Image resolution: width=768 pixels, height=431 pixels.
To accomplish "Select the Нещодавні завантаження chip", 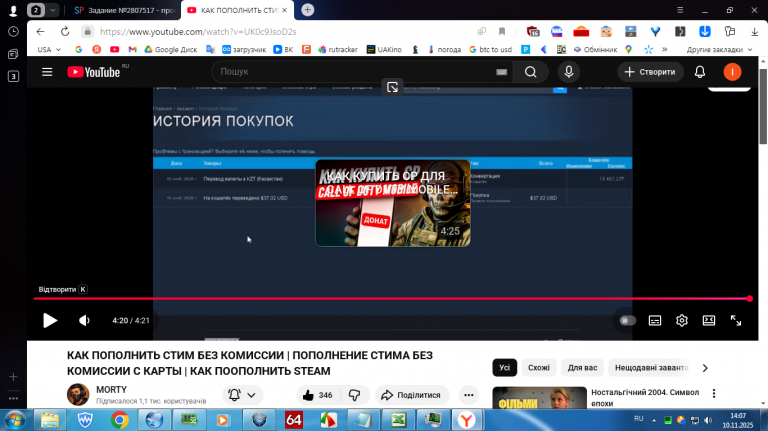I will 651,367.
